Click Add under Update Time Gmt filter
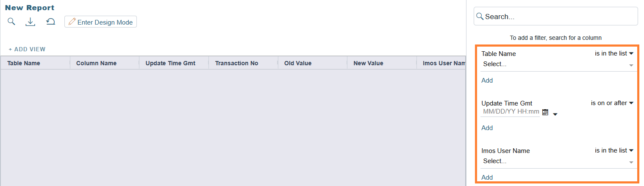Screen dimensions: 644x186 point(487,128)
